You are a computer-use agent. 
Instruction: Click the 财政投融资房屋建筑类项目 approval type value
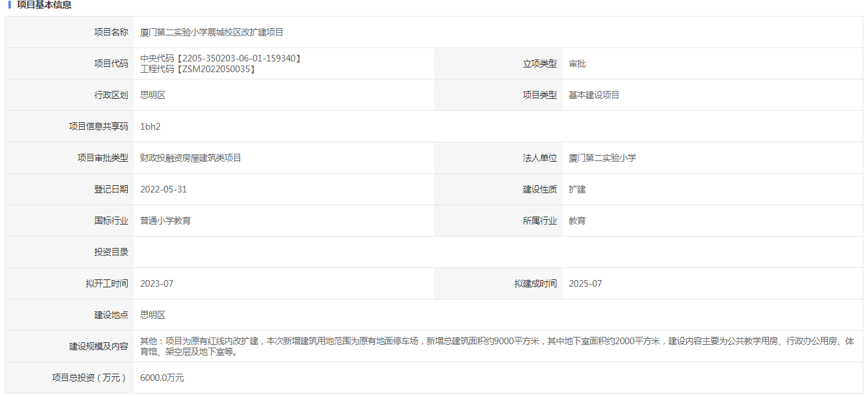[191, 158]
